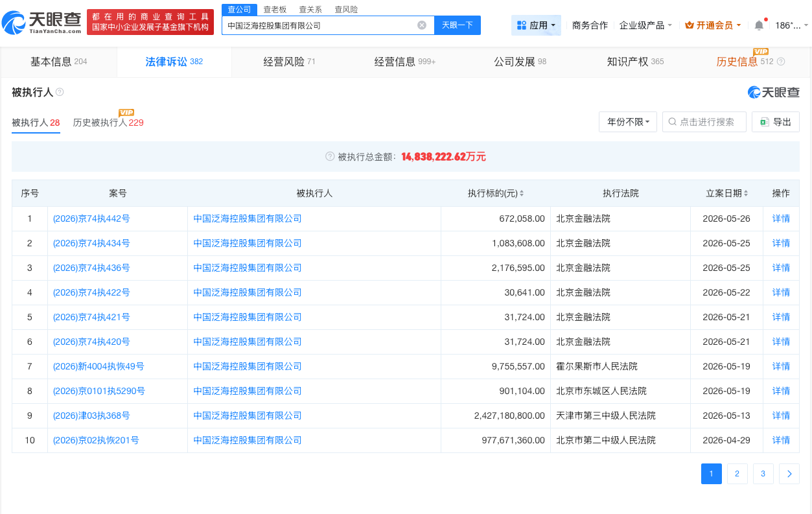
Task: Click 商务合作 link
Action: point(590,25)
